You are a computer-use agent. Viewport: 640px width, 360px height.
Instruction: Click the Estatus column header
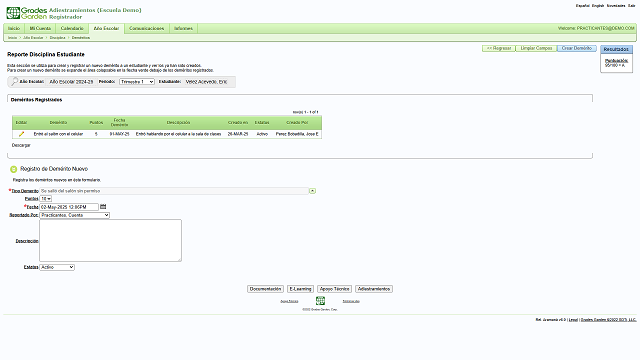tap(262, 122)
